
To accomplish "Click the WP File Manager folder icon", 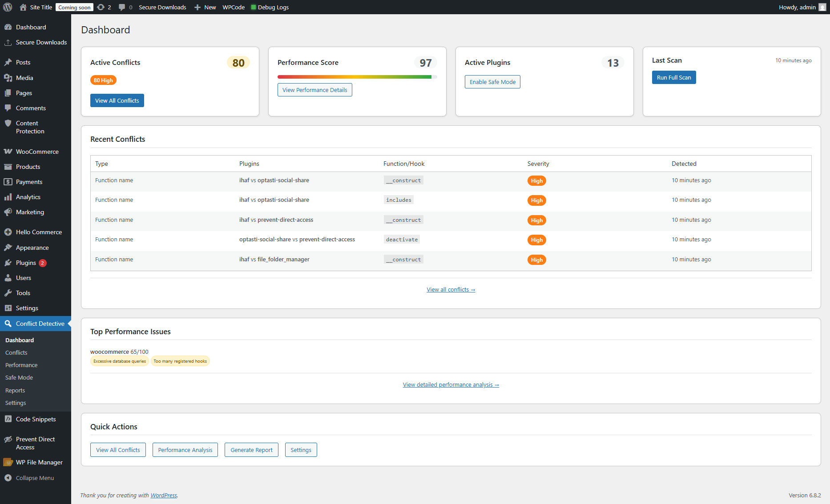I will (8, 462).
